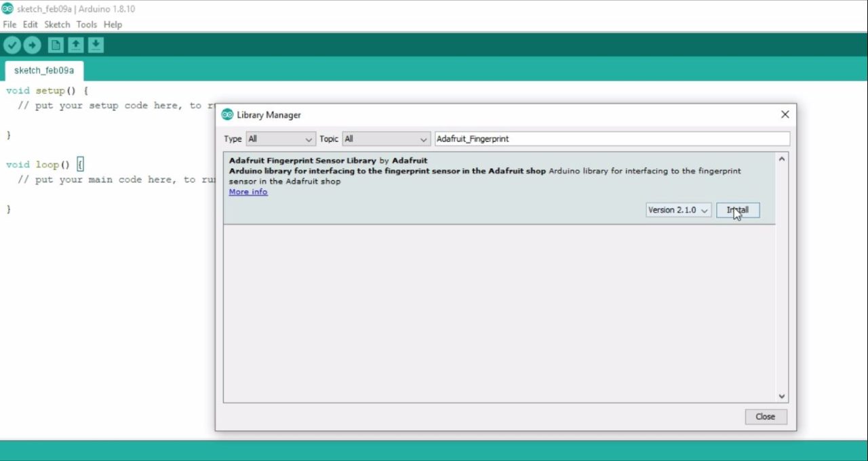Open the More info link
Screen dimensions: 868x461
pyautogui.click(x=248, y=192)
